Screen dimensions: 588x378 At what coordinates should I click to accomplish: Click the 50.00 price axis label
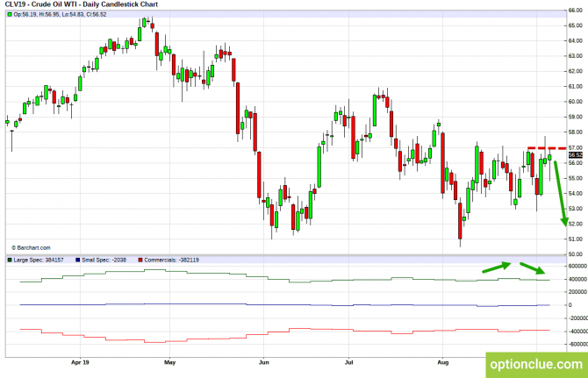575,254
